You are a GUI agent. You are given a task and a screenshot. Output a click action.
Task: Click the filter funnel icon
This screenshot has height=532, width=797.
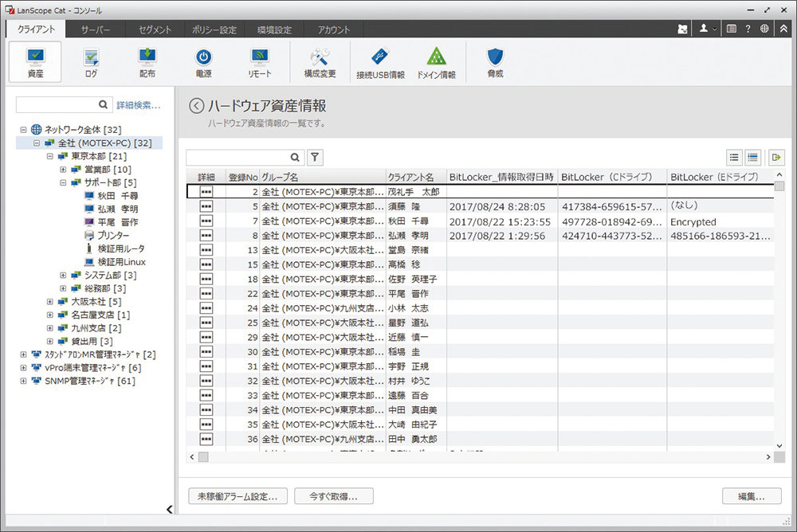[x=315, y=158]
